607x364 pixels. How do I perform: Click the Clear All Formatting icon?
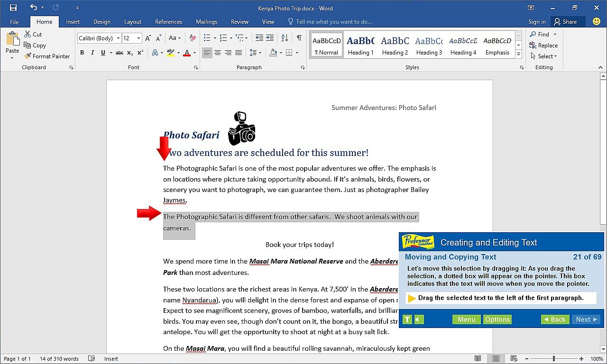193,38
